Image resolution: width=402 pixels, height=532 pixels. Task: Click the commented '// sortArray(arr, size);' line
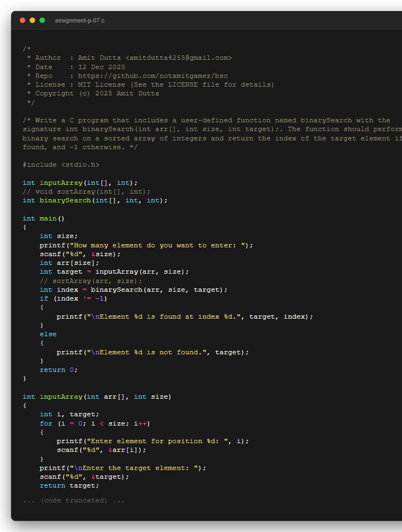point(91,281)
